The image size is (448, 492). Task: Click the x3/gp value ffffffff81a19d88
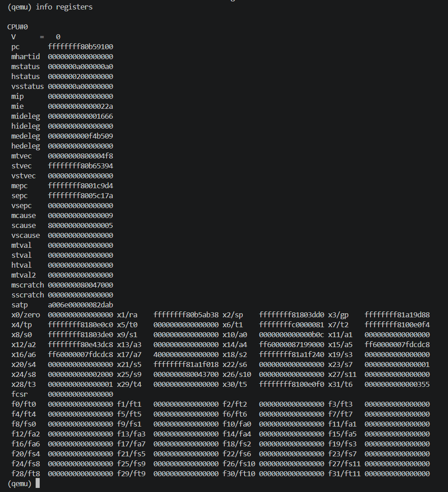[x=397, y=315]
